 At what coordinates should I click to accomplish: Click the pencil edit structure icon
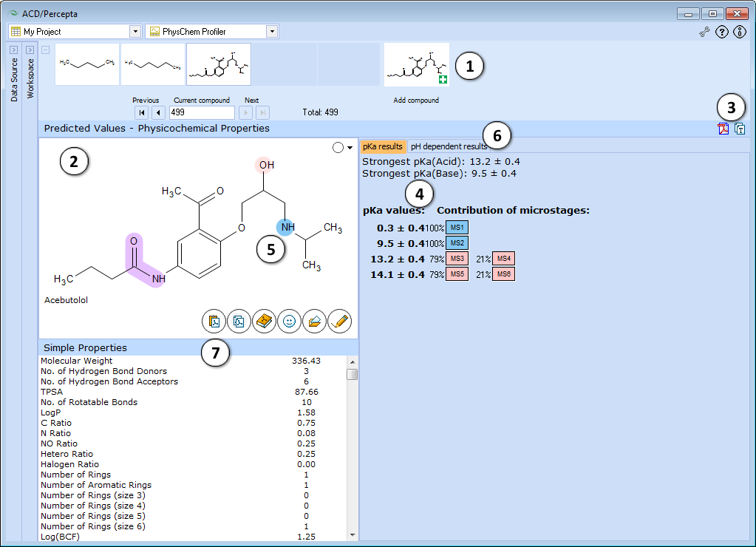tap(339, 322)
